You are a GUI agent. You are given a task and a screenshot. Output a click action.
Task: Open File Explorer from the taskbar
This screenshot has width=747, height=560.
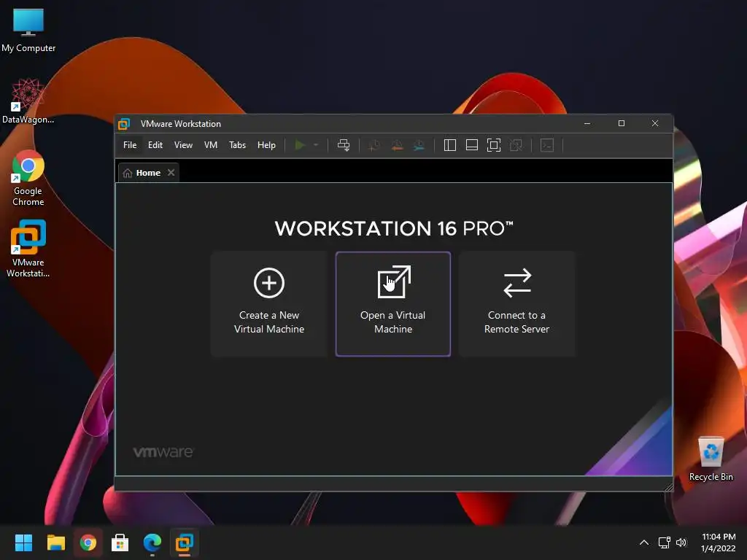(x=55, y=542)
